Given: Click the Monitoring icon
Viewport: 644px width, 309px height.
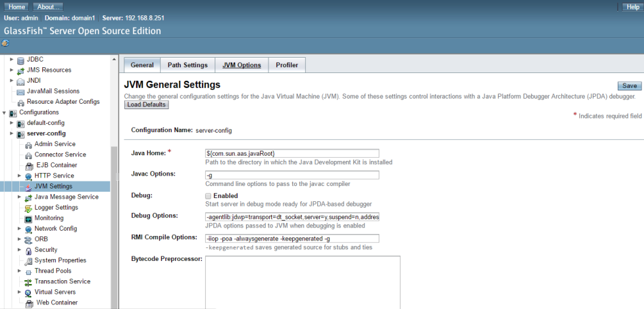Looking at the screenshot, I should [28, 218].
